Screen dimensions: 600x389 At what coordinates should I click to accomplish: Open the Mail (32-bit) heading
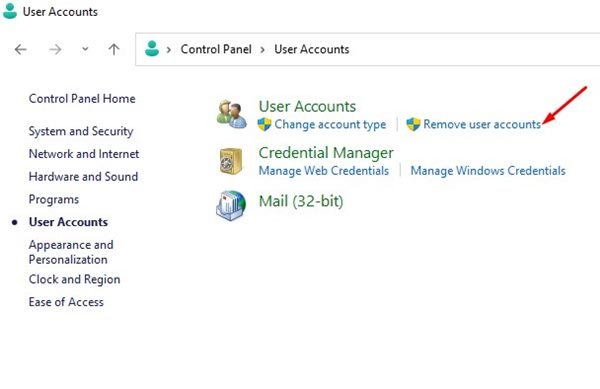point(301,201)
